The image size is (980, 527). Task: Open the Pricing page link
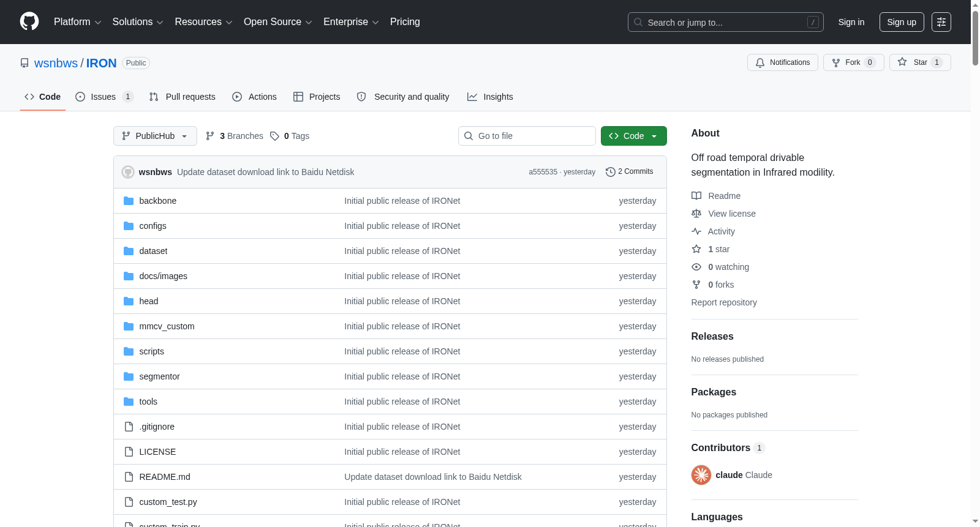click(x=405, y=22)
